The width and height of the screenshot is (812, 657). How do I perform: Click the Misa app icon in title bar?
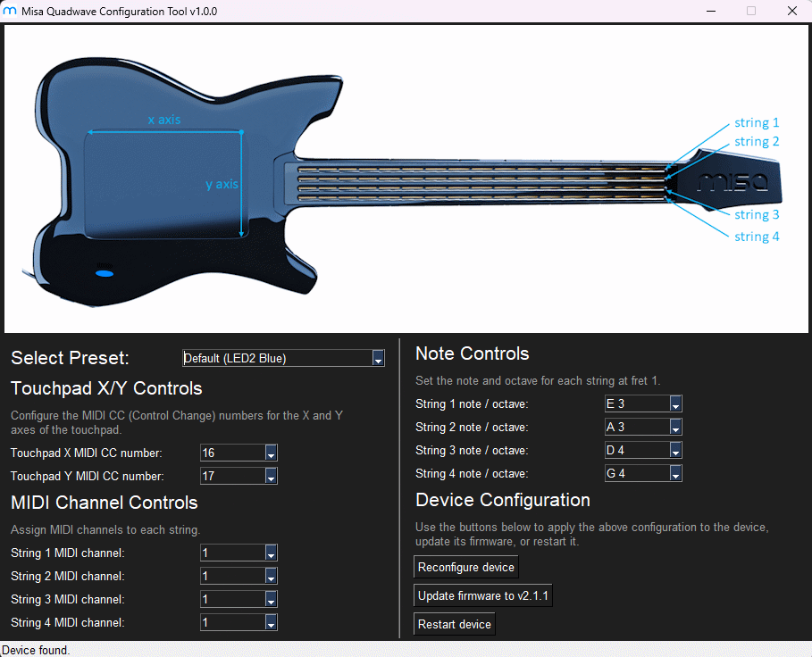pyautogui.click(x=11, y=12)
